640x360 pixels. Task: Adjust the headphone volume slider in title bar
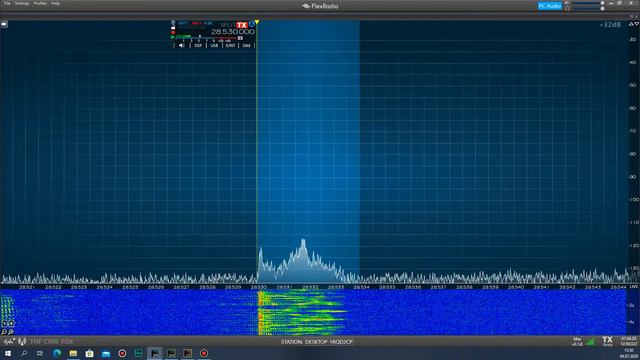588,8
